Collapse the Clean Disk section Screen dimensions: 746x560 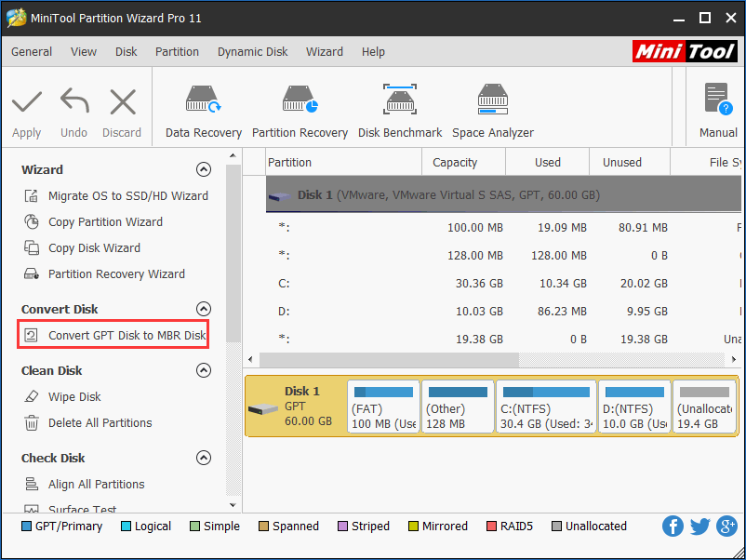tap(204, 370)
